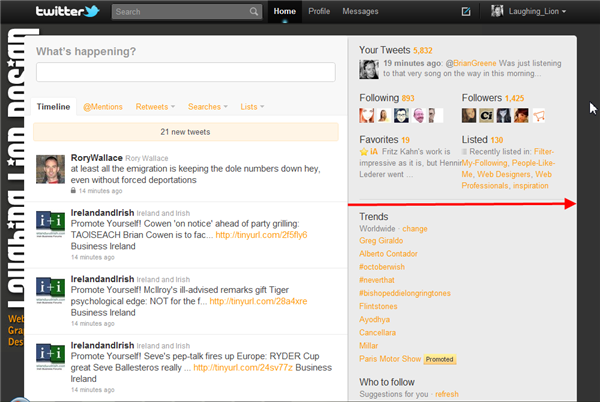Open the compose new tweet icon
The height and width of the screenshot is (402, 600).
[466, 12]
